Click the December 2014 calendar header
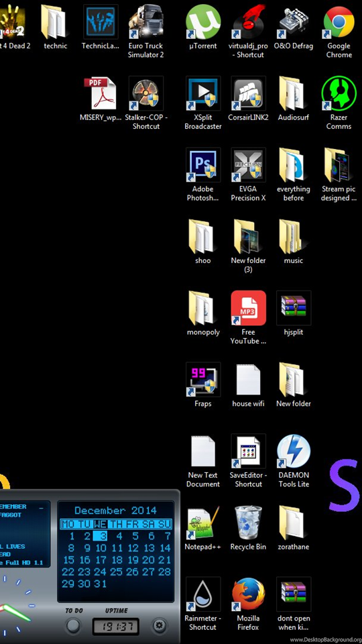Viewport: 362px width, 644px height. pyautogui.click(x=116, y=511)
